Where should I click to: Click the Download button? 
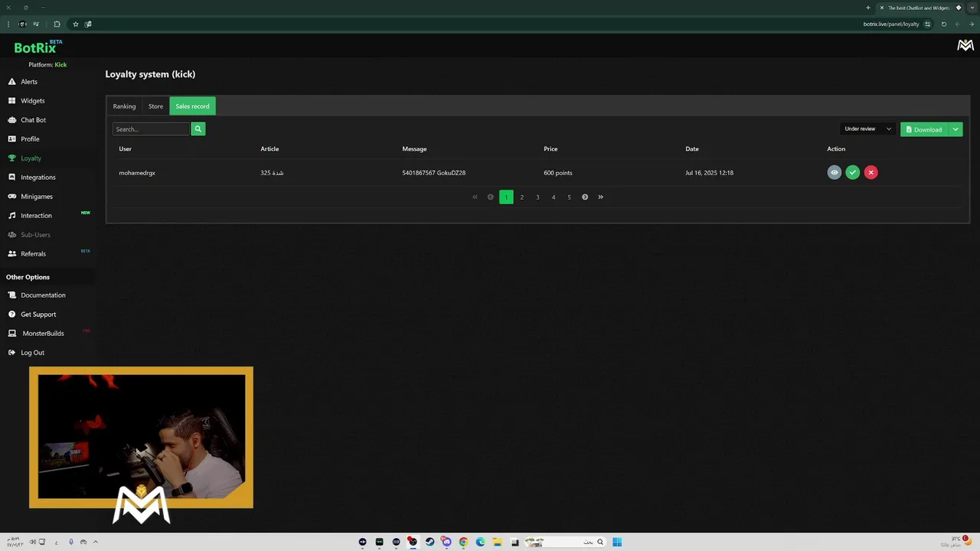pos(924,129)
